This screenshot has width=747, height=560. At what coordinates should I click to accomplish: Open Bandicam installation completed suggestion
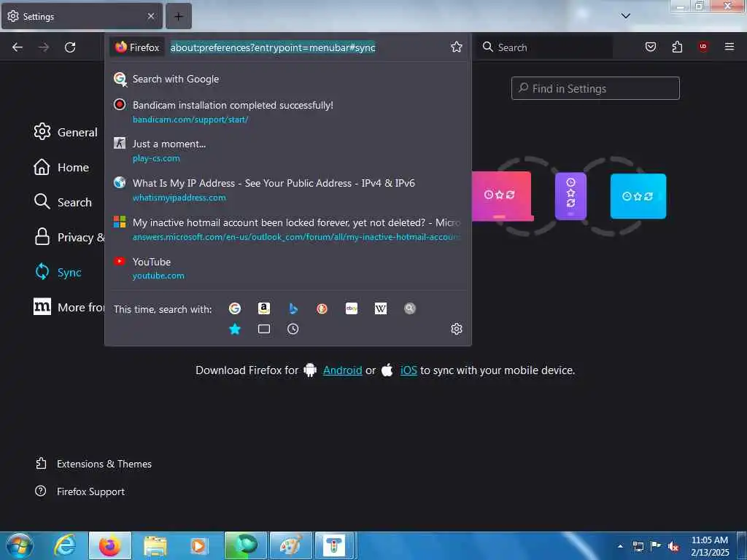[x=287, y=112]
